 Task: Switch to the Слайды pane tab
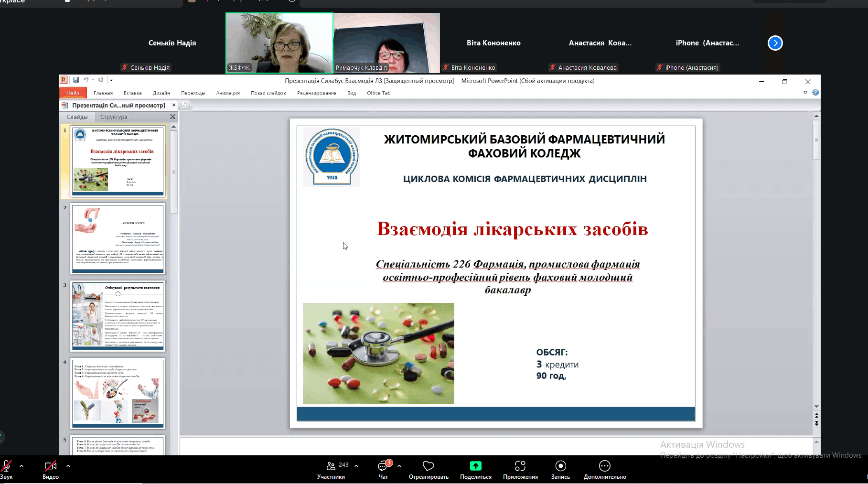tap(77, 117)
